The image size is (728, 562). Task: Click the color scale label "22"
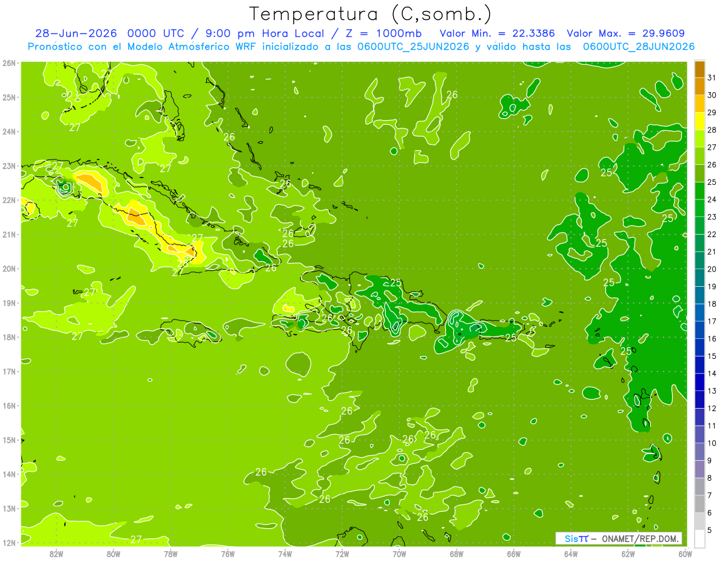click(712, 234)
